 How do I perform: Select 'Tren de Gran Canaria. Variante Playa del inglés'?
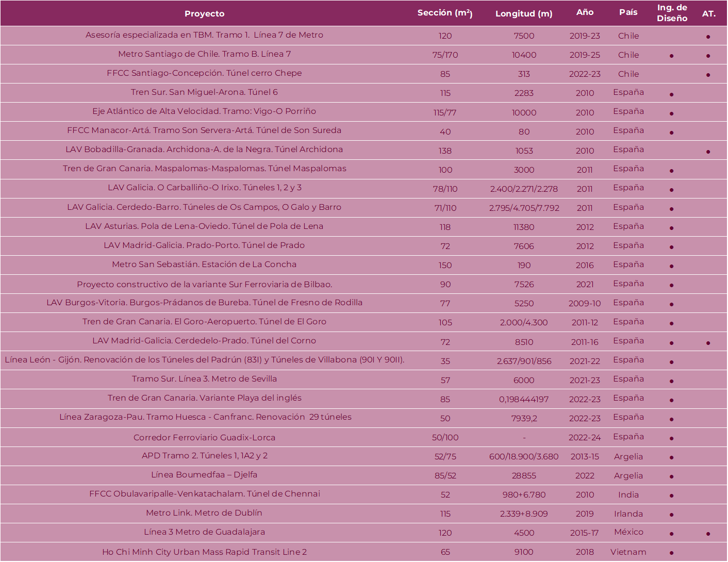pos(204,398)
